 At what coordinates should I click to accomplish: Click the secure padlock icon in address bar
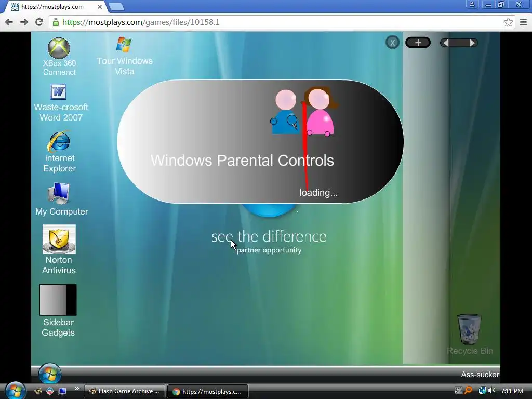[x=56, y=22]
